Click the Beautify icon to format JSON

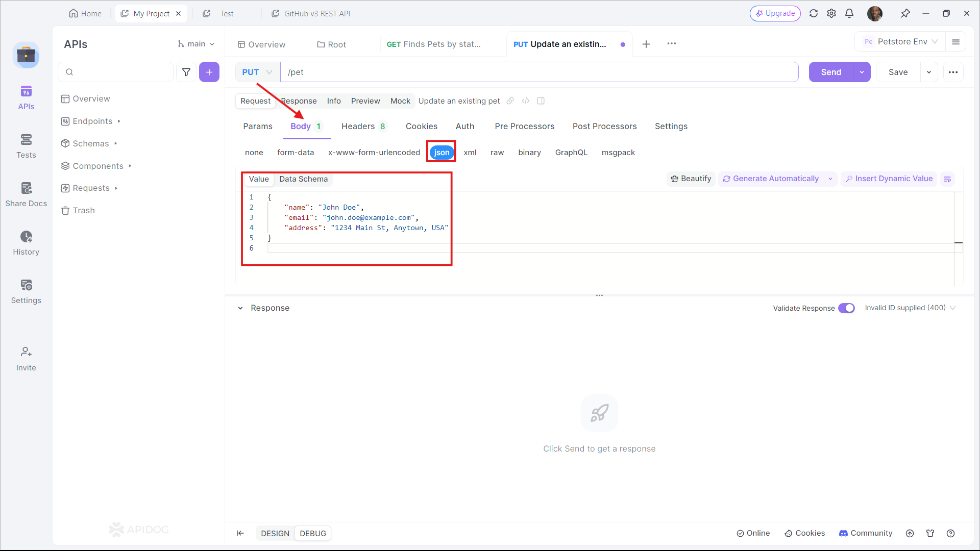[690, 178]
